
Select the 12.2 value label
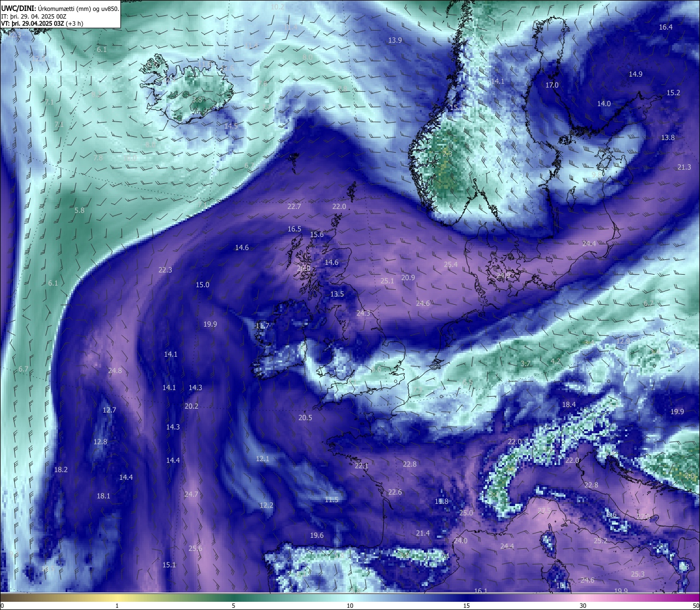pos(266,505)
